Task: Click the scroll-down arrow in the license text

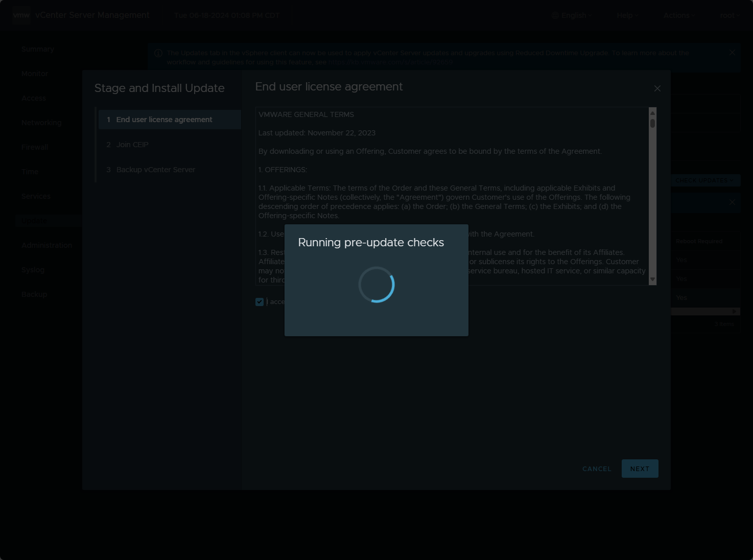Action: [x=652, y=279]
